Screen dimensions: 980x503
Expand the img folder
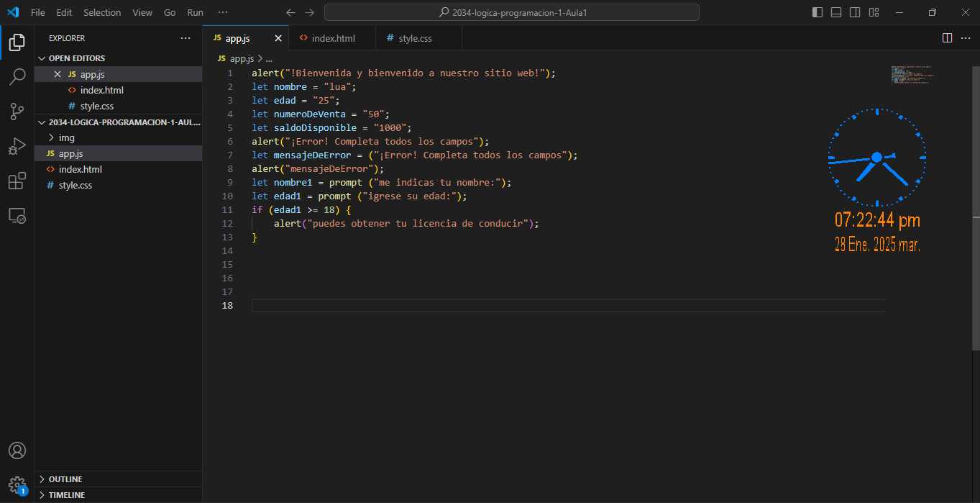point(118,137)
